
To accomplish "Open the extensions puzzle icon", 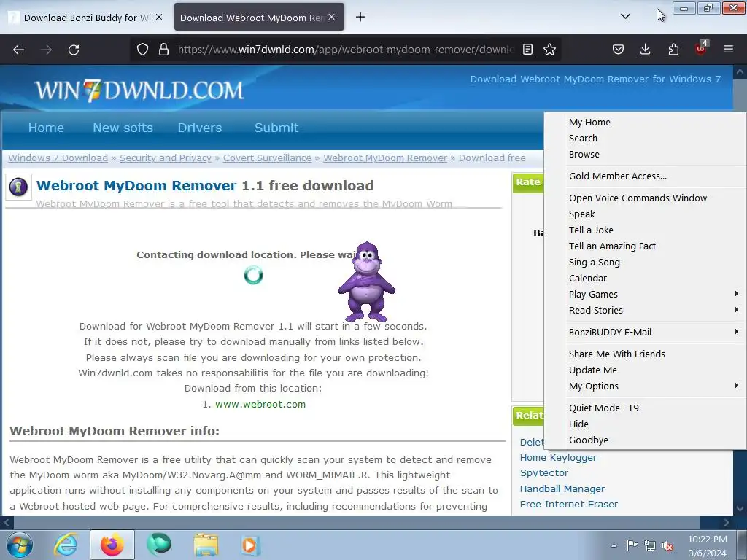I will click(x=673, y=50).
